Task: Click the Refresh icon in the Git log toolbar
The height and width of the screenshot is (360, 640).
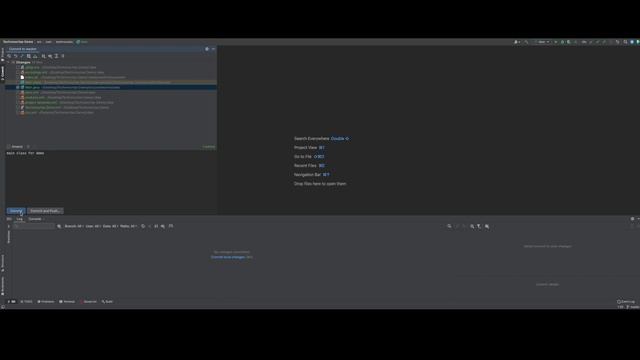Action: pyautogui.click(x=143, y=226)
